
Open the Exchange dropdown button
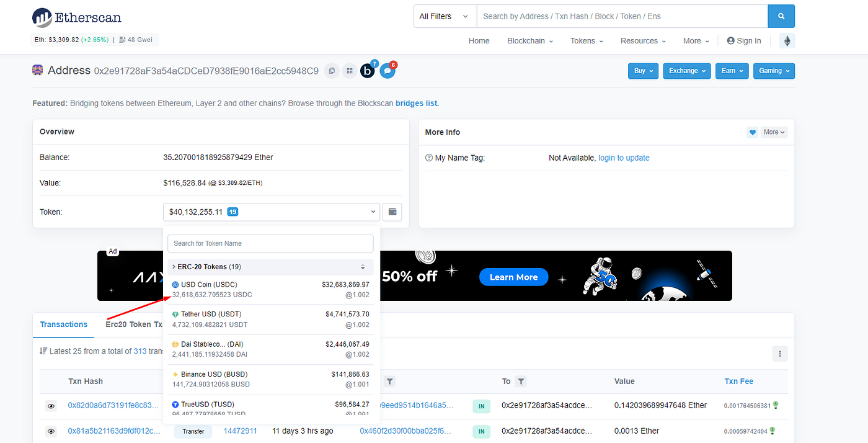point(687,71)
